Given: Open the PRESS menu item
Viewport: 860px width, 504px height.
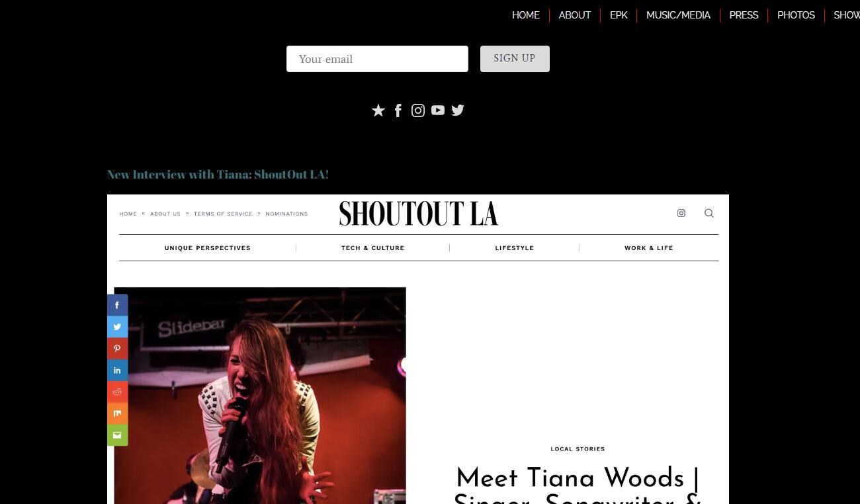Looking at the screenshot, I should pos(744,15).
